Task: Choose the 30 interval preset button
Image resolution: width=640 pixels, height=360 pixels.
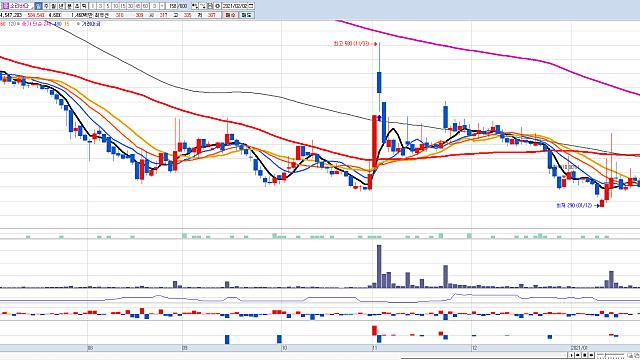Action: click(x=131, y=6)
